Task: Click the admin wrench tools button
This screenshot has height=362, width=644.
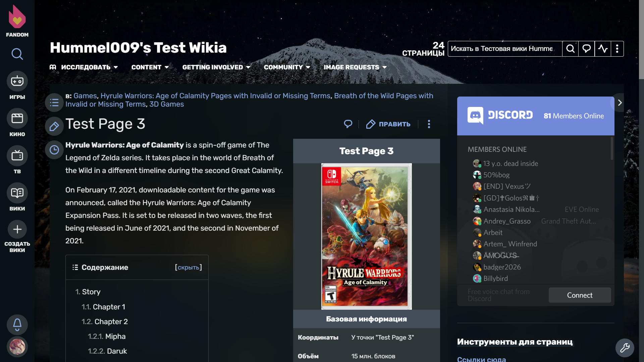Action: (625, 348)
